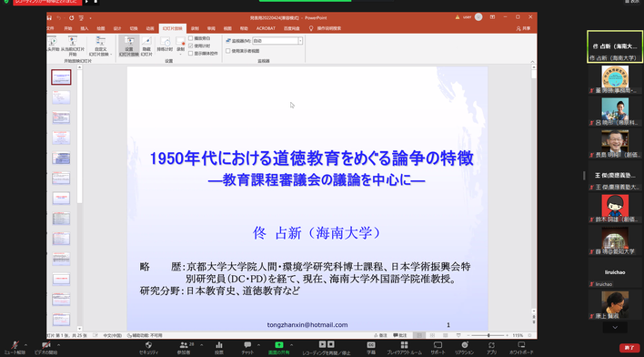Open the Whiteboard (ホワイトボード) button
This screenshot has height=357, width=644.
pyautogui.click(x=521, y=348)
